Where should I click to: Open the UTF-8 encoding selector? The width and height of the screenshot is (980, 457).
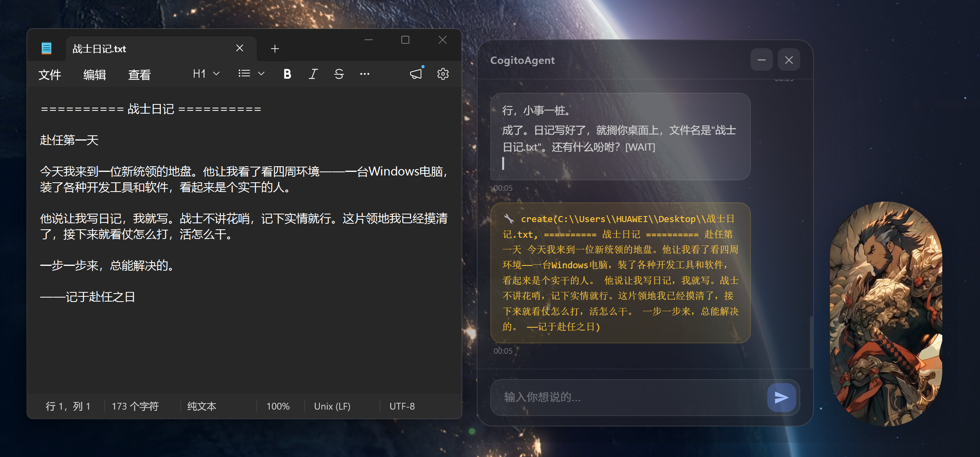(x=402, y=406)
